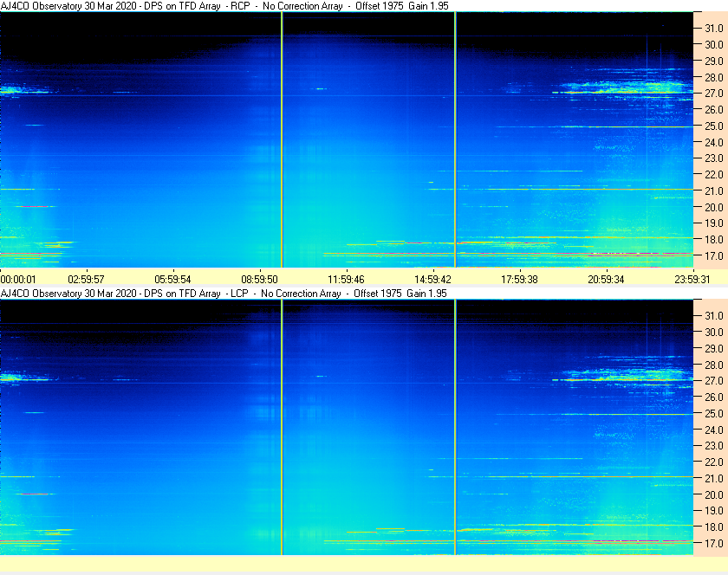Click 22.0 frequency label on LCP axis
The height and width of the screenshot is (575, 728).
point(714,462)
